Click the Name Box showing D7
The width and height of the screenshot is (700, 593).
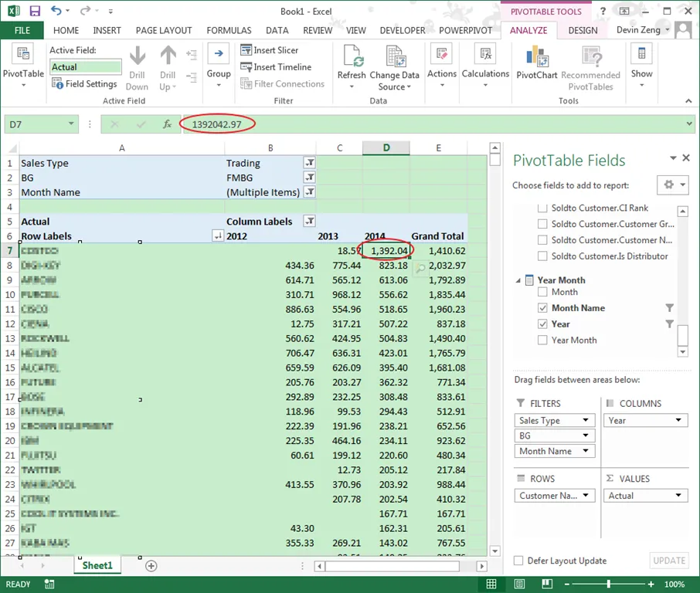pyautogui.click(x=36, y=124)
